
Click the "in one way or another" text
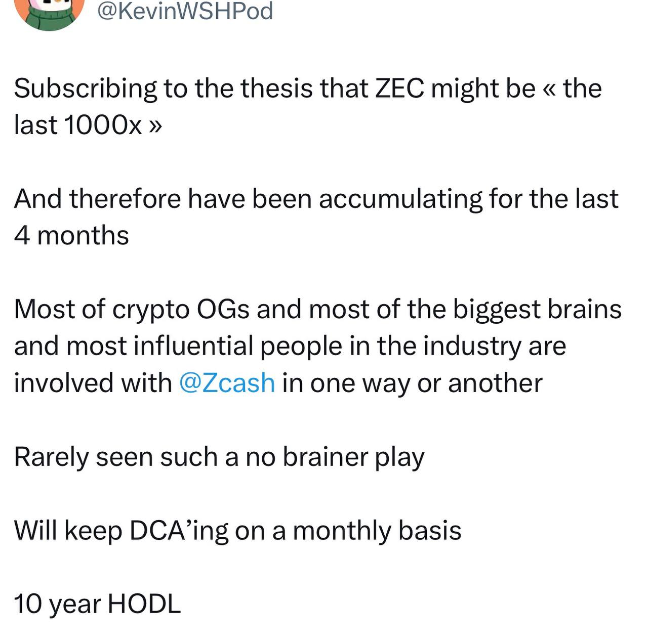tap(412, 382)
